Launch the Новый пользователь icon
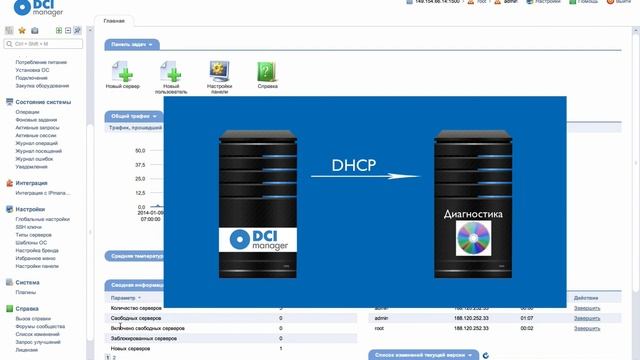The height and width of the screenshot is (360, 640). tap(171, 71)
